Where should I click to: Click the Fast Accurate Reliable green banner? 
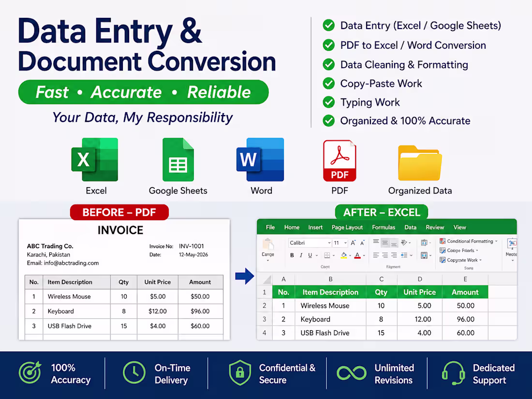click(x=143, y=92)
